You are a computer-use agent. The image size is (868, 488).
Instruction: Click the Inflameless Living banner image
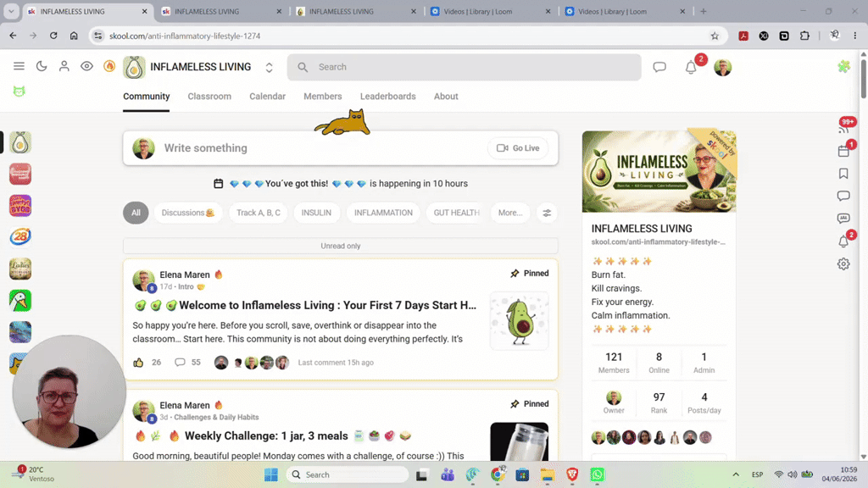(x=659, y=171)
